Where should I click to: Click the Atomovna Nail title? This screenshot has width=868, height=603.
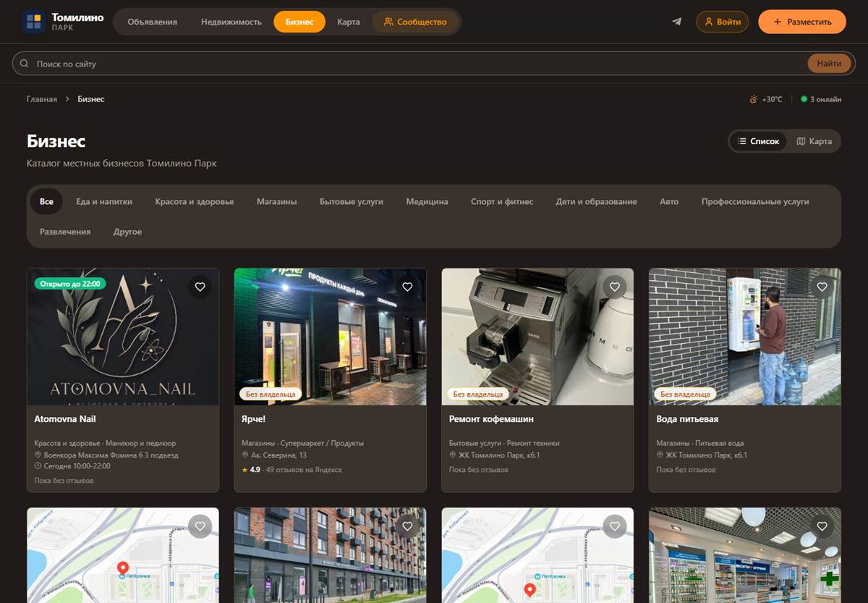(65, 419)
